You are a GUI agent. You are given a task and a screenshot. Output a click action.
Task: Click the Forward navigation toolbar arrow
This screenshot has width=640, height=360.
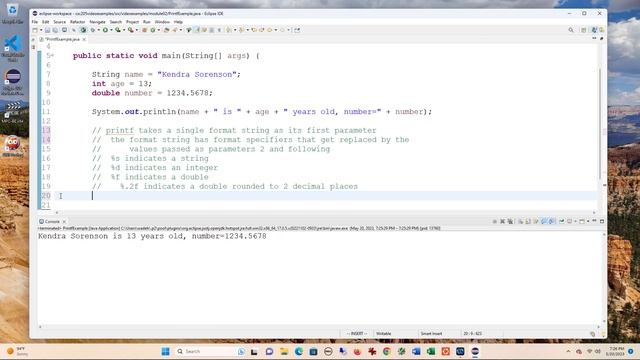point(282,30)
